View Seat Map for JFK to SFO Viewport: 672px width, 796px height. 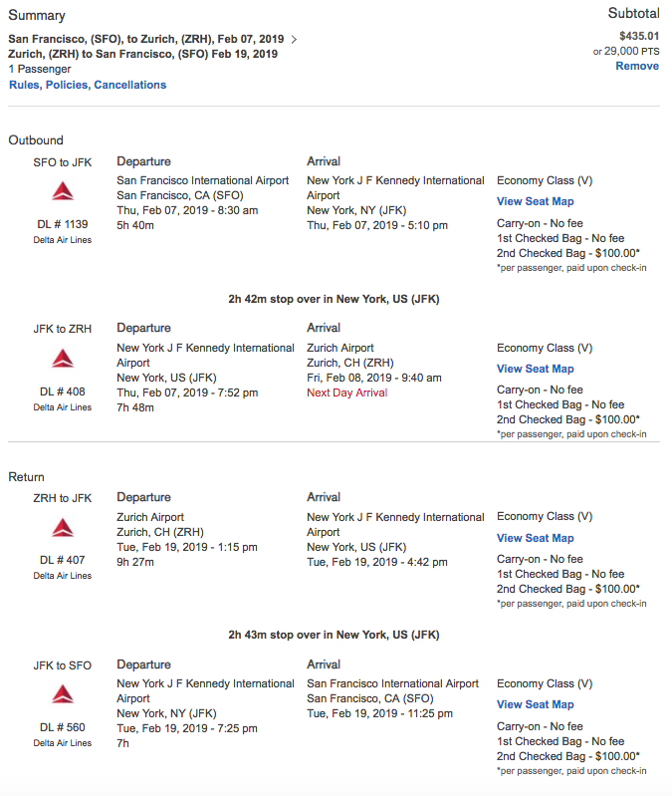point(535,704)
